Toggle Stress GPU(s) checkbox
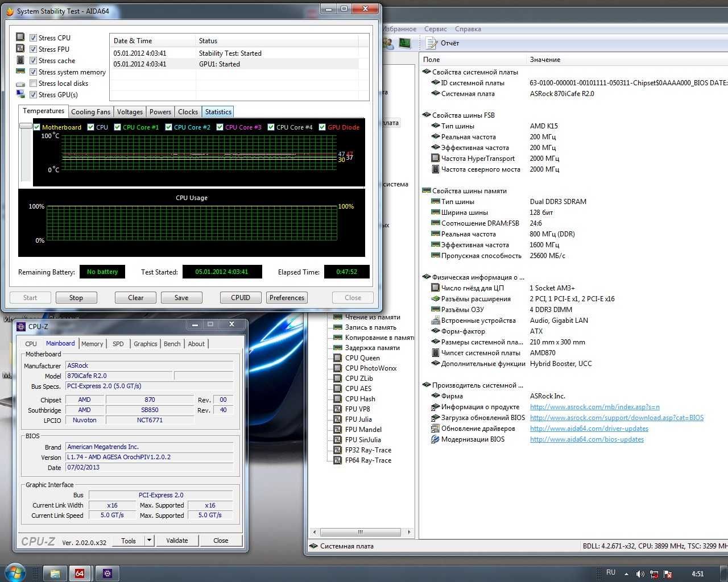Image resolution: width=728 pixels, height=582 pixels. (x=33, y=95)
